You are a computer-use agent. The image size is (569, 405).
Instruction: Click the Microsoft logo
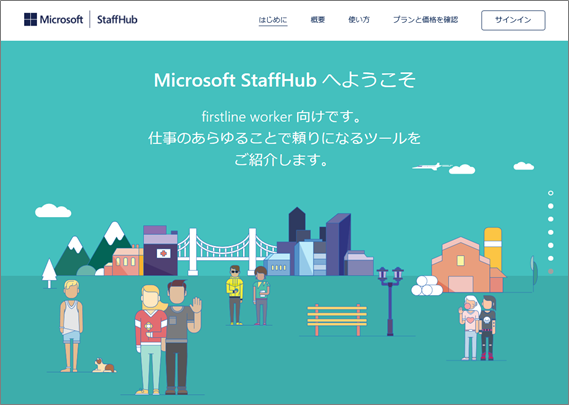coord(53,19)
